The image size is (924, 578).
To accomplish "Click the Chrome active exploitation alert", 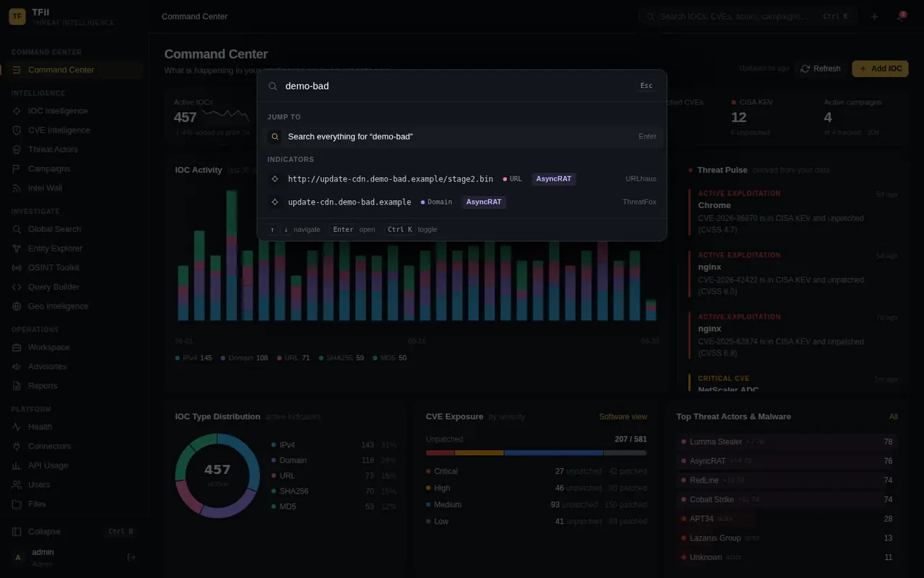I will coord(793,212).
